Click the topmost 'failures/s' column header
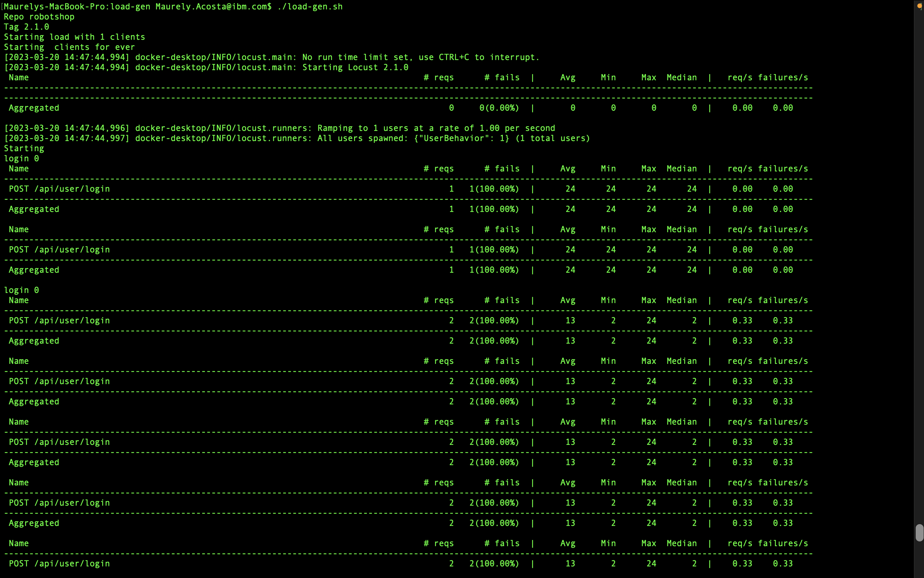Viewport: 924px width, 578px height. [x=783, y=78]
